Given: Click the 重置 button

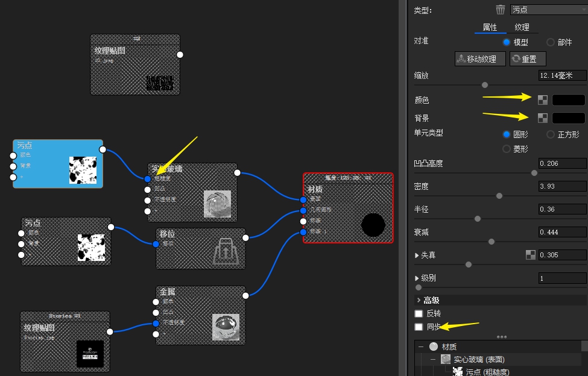Looking at the screenshot, I should 528,58.
